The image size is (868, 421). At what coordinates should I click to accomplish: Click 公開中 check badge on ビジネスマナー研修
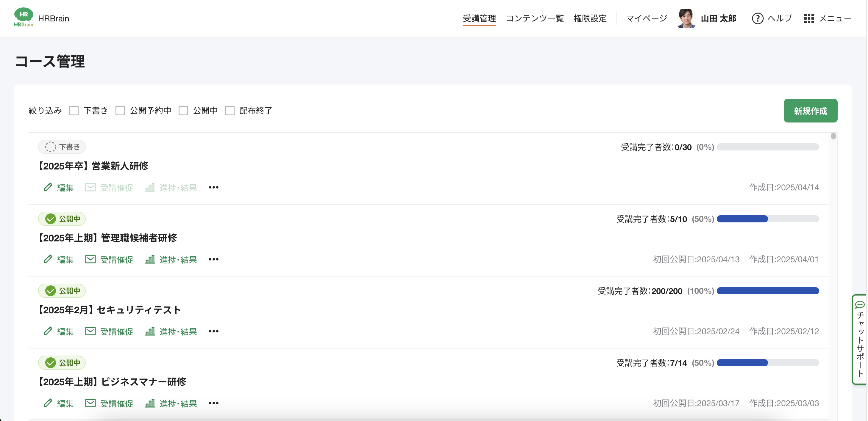click(51, 363)
